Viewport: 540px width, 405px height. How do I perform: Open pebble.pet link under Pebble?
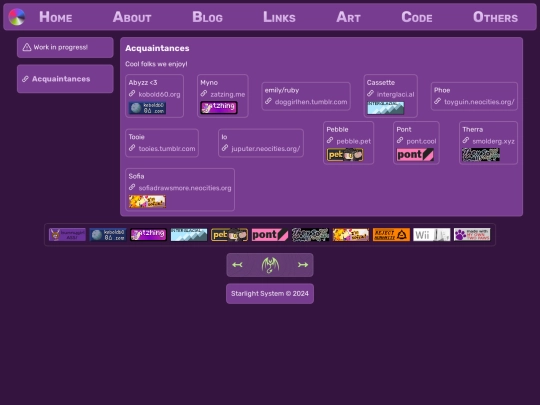tap(353, 141)
